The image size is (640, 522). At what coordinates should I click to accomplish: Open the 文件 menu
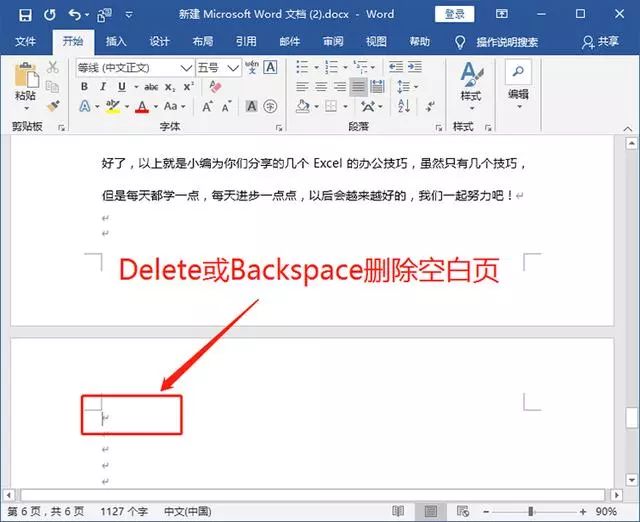coord(25,41)
